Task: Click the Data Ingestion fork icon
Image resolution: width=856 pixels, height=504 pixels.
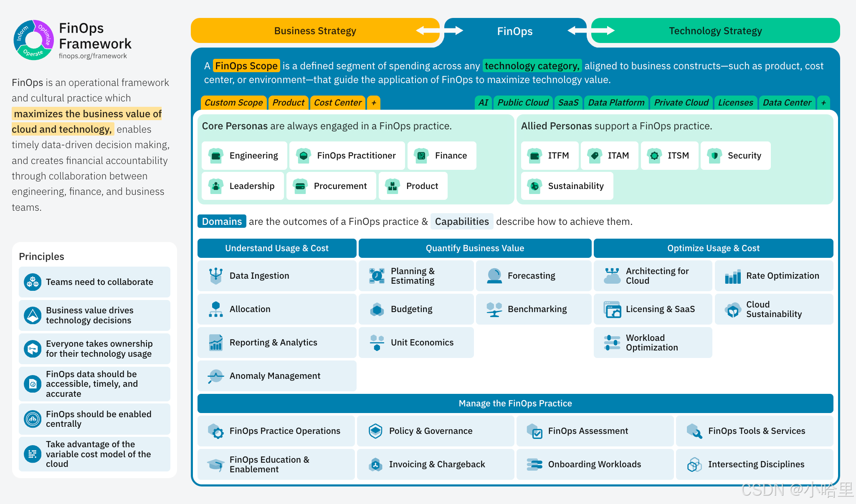Action: 215,276
